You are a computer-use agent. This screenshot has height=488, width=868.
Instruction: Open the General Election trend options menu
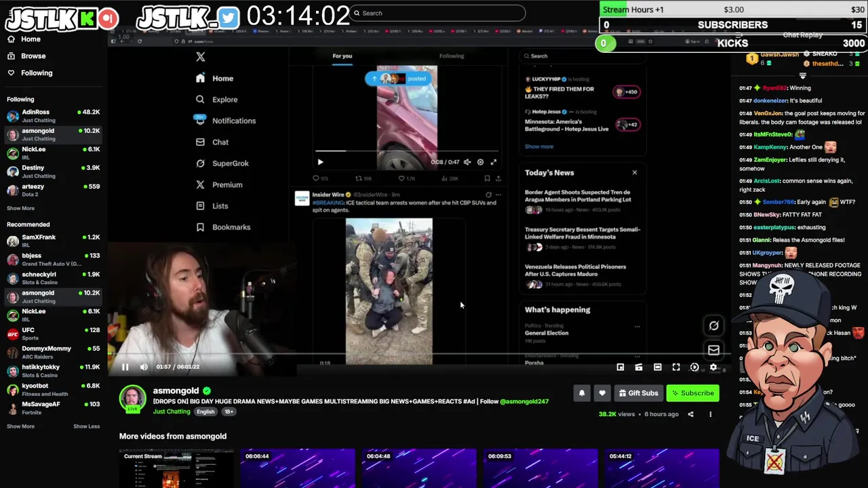pyautogui.click(x=637, y=327)
